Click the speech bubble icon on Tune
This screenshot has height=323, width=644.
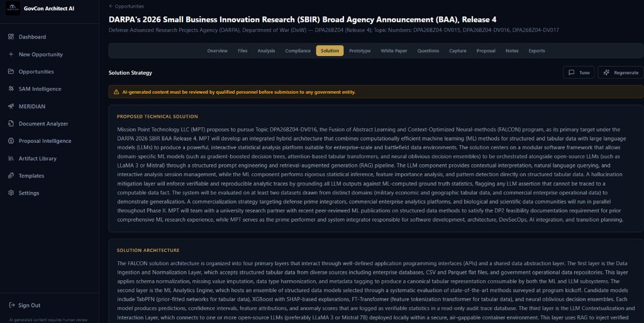pos(571,72)
